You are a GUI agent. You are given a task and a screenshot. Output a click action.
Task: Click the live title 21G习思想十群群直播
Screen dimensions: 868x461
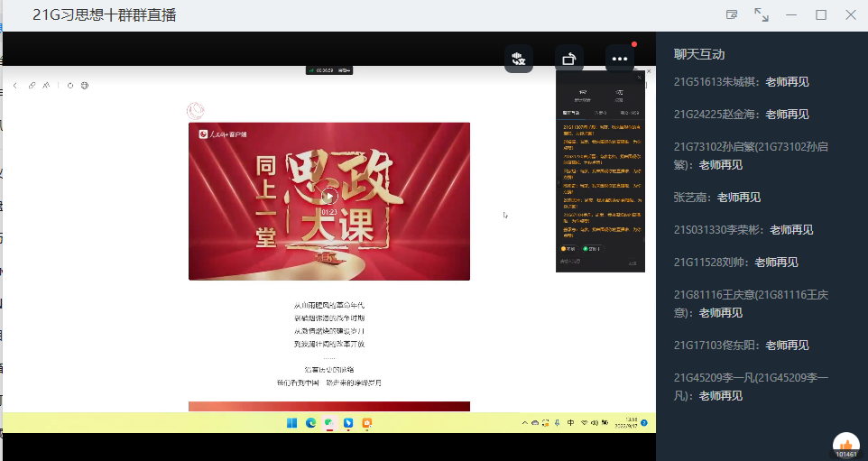coord(105,14)
